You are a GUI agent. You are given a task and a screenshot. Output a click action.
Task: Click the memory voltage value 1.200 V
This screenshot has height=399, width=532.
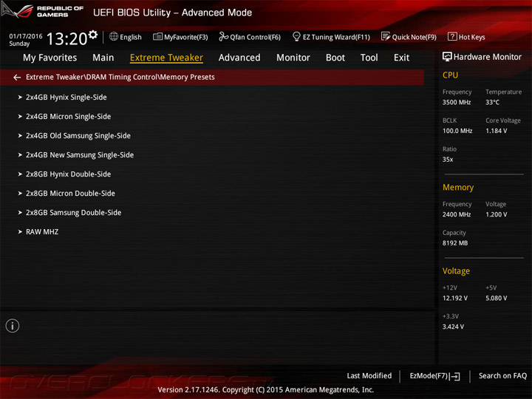click(497, 214)
